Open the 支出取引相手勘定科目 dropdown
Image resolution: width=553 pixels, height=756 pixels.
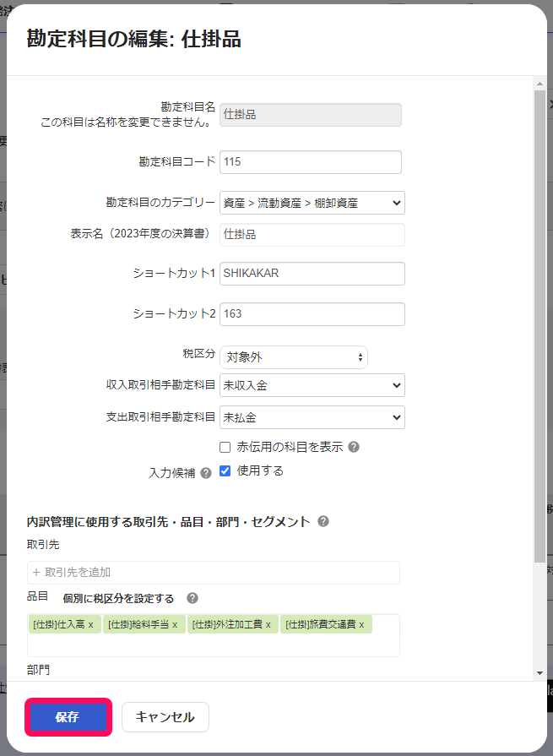pyautogui.click(x=312, y=417)
